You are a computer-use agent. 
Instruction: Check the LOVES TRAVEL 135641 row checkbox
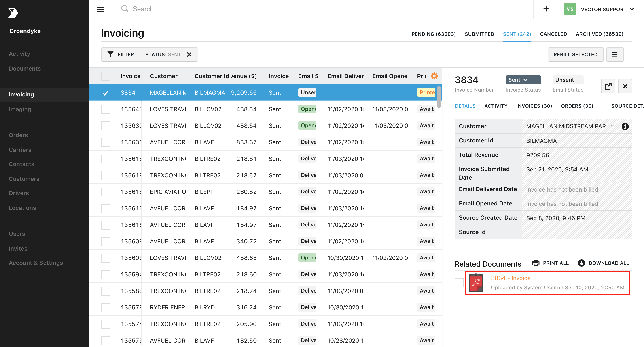[x=106, y=109]
